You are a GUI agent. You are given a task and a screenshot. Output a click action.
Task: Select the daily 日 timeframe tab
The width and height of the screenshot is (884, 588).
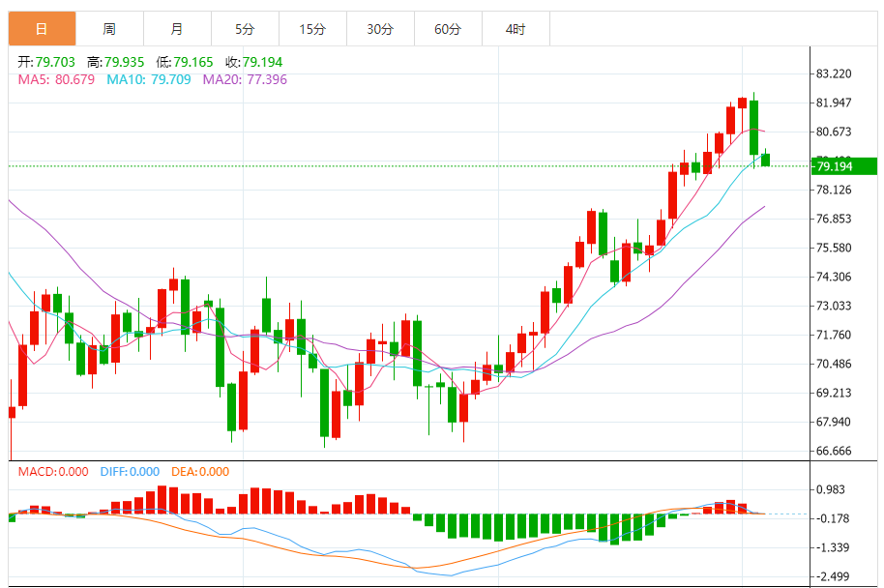[x=42, y=29]
